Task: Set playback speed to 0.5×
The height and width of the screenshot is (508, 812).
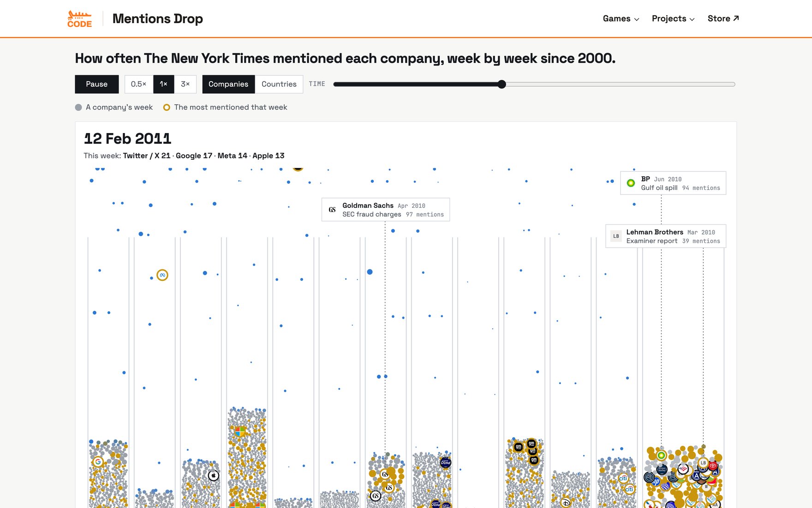Action: pyautogui.click(x=138, y=84)
